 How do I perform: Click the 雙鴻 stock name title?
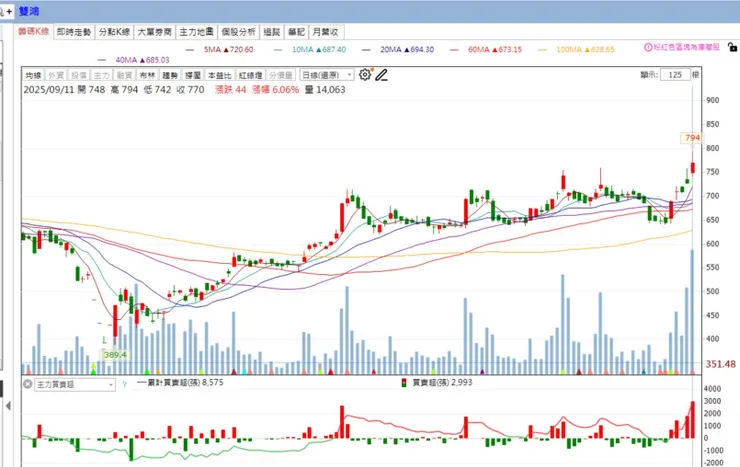(29, 11)
